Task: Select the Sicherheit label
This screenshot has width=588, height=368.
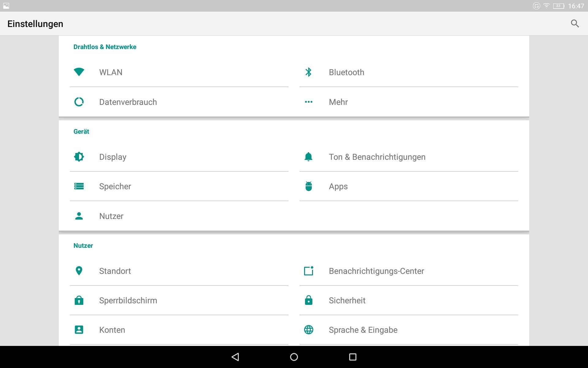Action: coord(347,300)
